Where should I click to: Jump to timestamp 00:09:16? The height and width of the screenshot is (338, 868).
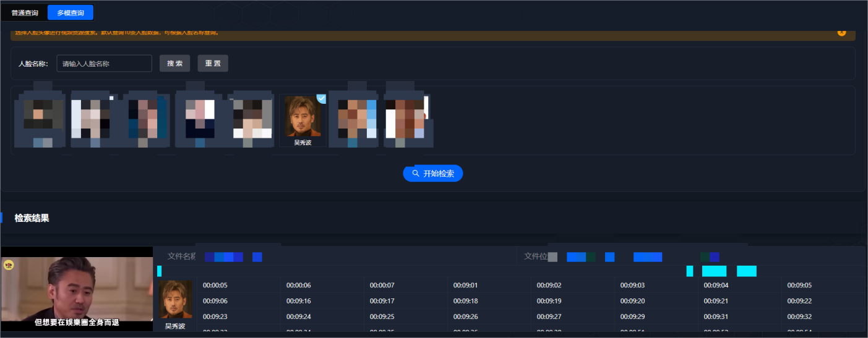(x=299, y=301)
